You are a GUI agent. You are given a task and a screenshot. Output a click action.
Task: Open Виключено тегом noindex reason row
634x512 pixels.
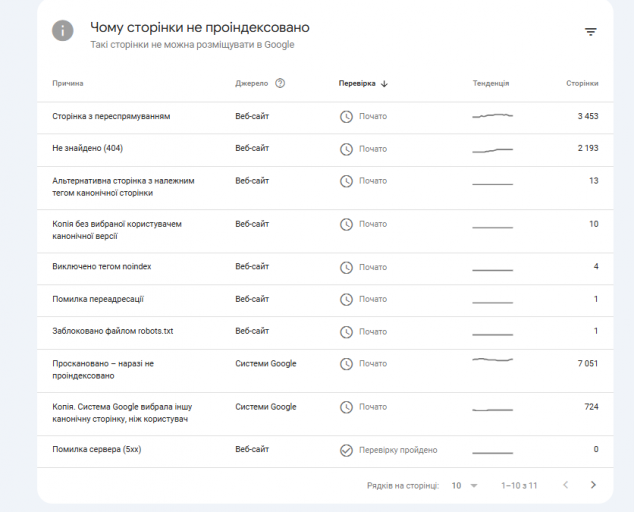[325, 269]
